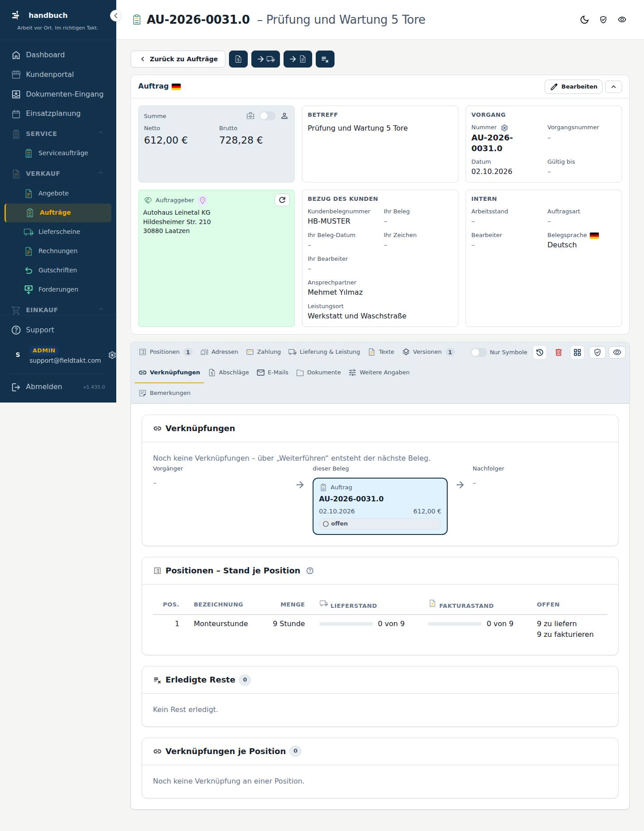The width and height of the screenshot is (644, 831).
Task: Go back to Aufträge list
Action: click(x=178, y=59)
